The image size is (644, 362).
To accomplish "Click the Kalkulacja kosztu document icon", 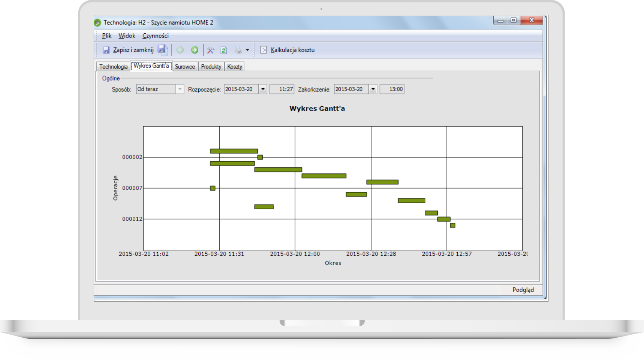I will 264,50.
